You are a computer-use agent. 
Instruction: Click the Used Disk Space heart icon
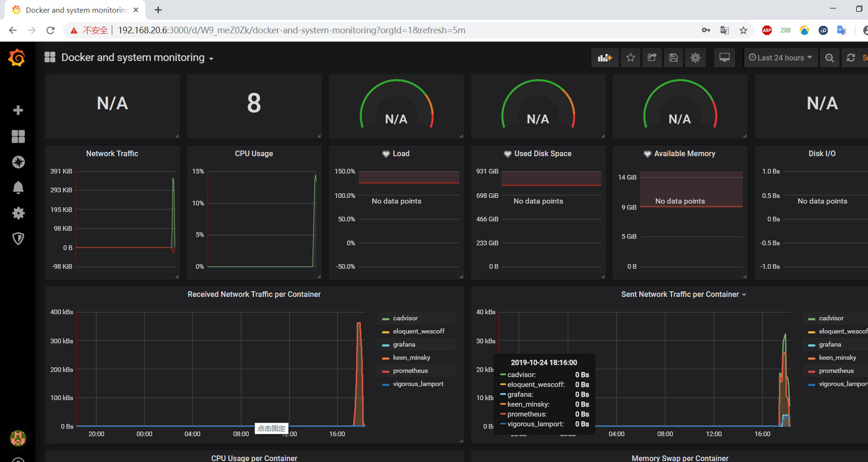pos(508,154)
